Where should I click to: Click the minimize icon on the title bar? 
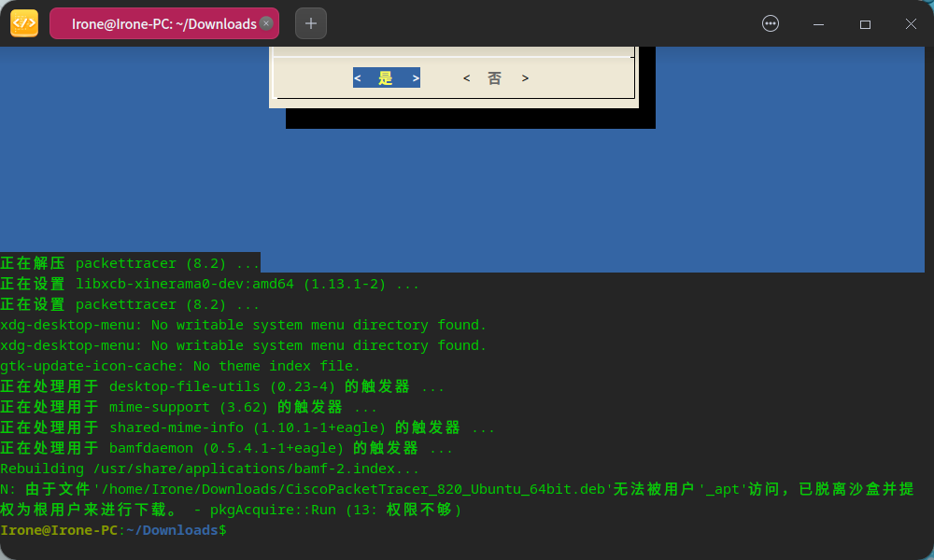tap(818, 23)
